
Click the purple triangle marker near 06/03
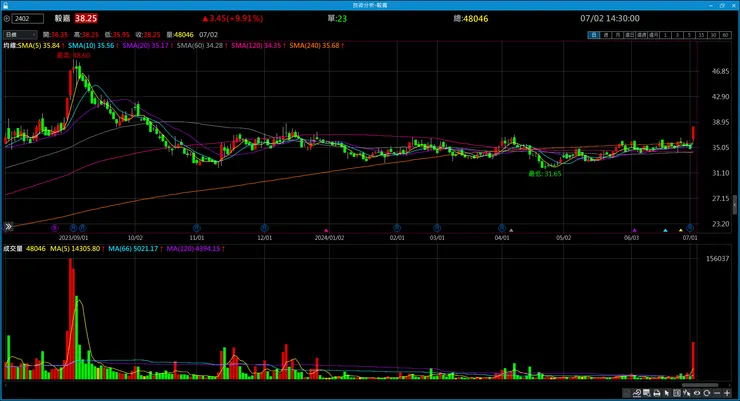634,230
